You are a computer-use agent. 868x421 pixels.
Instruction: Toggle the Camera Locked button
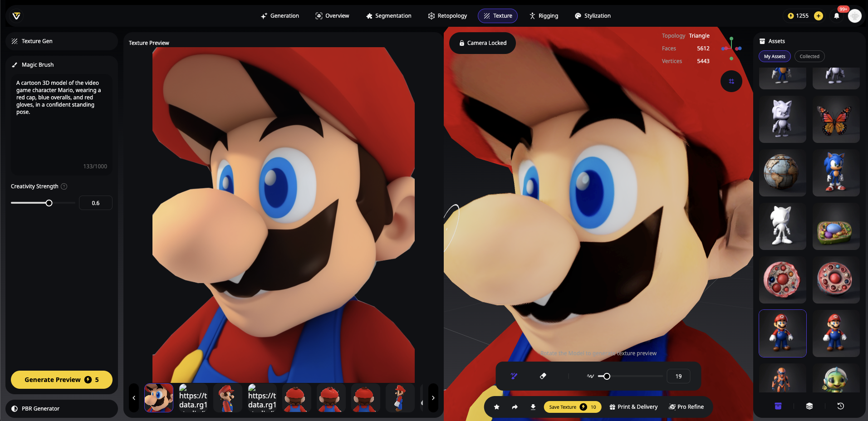click(482, 43)
